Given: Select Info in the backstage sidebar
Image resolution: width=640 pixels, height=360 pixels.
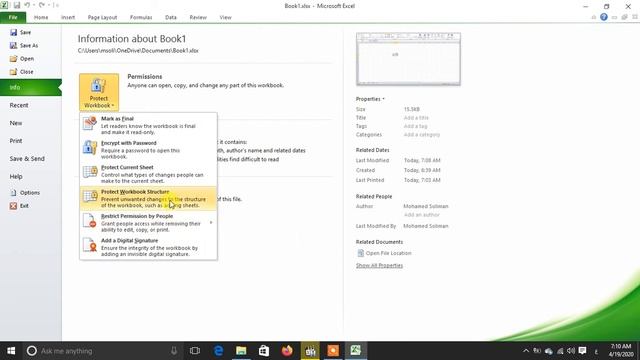Looking at the screenshot, I should tap(31, 87).
